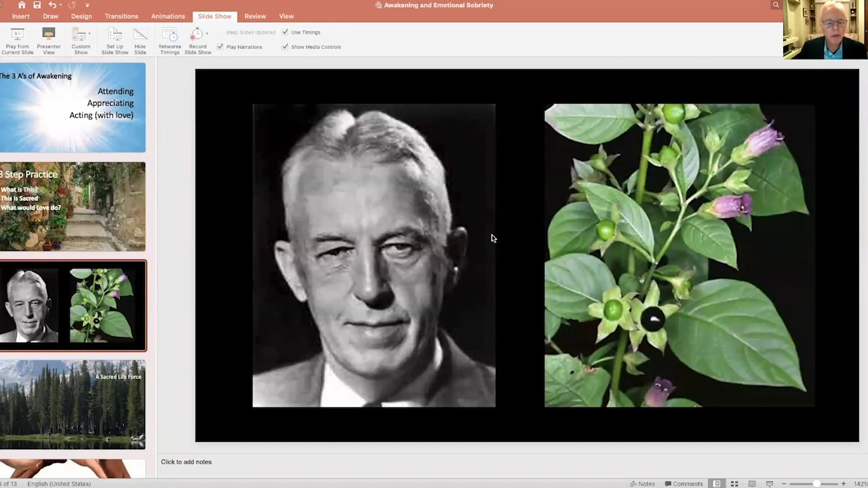Open the Review ribbon tab
868x488 pixels.
pos(255,16)
